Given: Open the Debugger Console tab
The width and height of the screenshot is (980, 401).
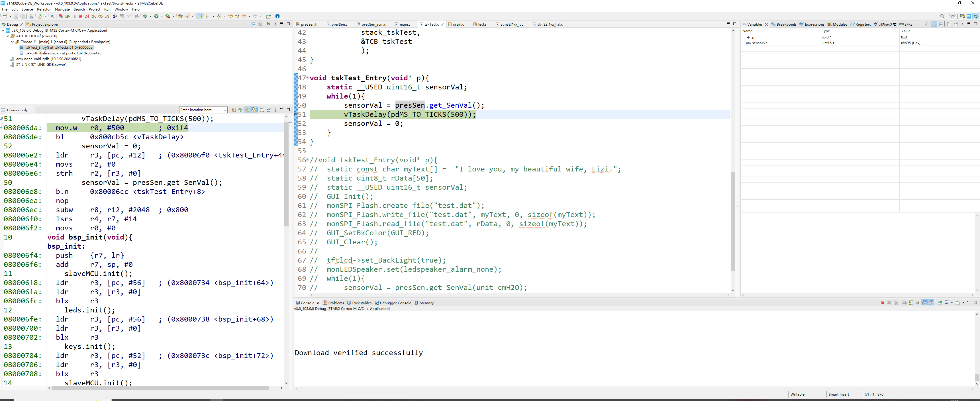Looking at the screenshot, I should pyautogui.click(x=393, y=303).
